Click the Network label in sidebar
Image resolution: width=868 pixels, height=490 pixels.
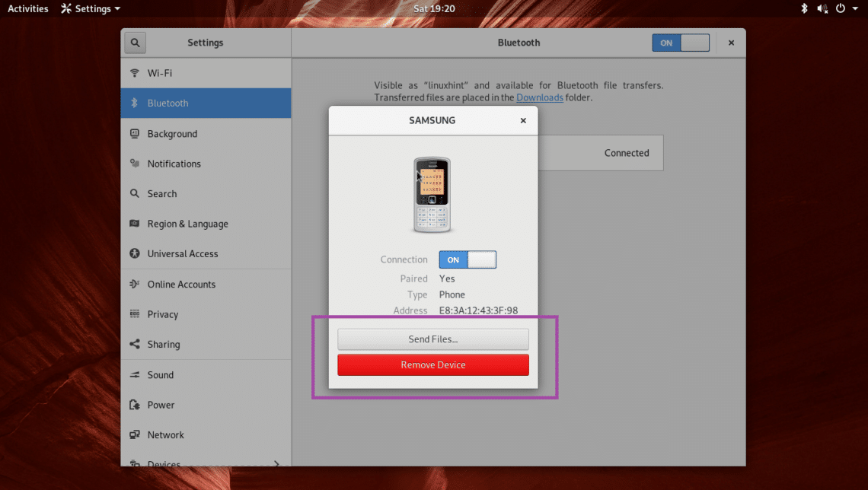click(x=165, y=434)
